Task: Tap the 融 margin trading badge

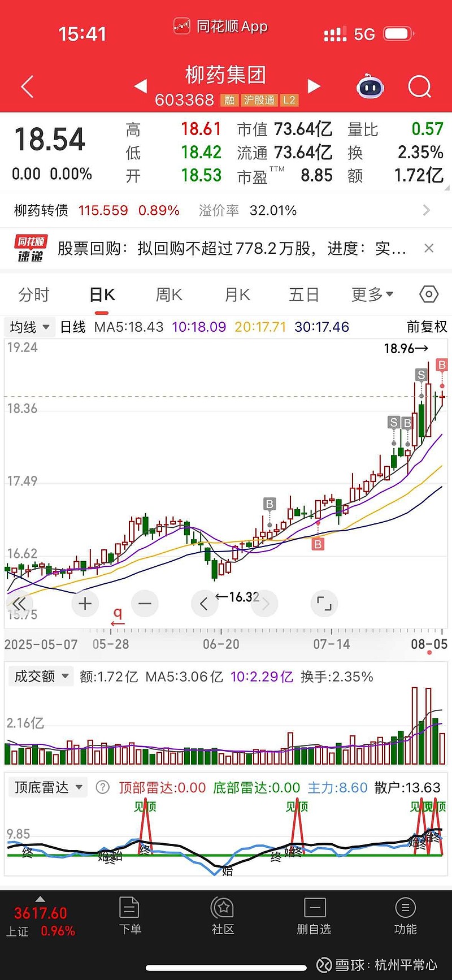Action: [x=229, y=100]
